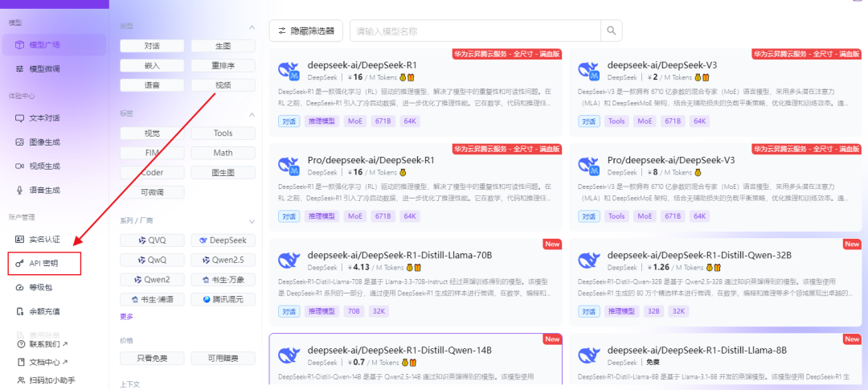Open the Pro/deepseek-ai/DeepSeek-R1 model title

tap(371, 160)
